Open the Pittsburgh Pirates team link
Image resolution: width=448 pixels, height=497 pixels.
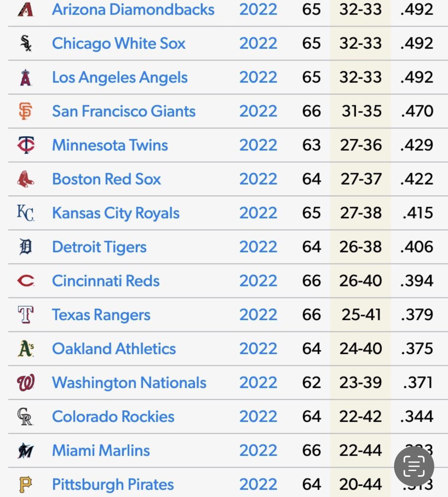click(113, 485)
